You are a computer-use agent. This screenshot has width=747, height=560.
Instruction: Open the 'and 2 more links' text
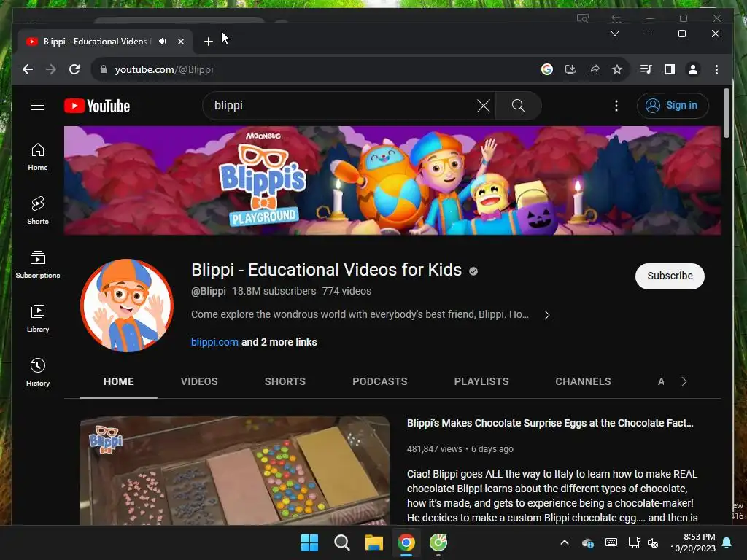click(x=279, y=342)
